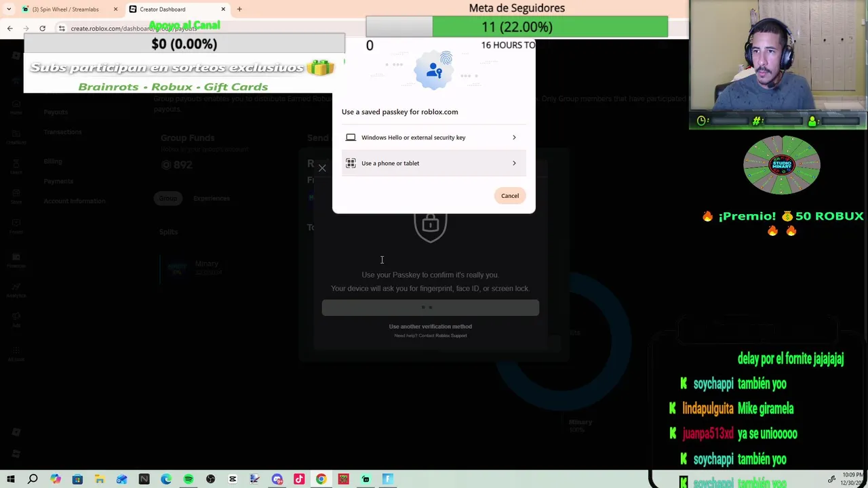The image size is (868, 488).
Task: Open Microsoft Edge from taskbar
Action: click(x=166, y=480)
